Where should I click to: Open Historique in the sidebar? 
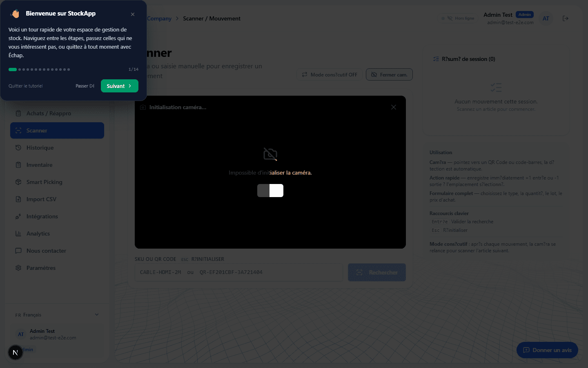(40, 148)
